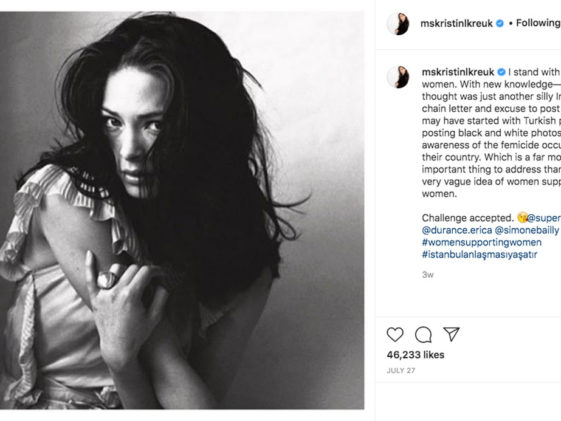Open mskristinlkreuk username in header
The image size is (561, 421).
pos(456,24)
